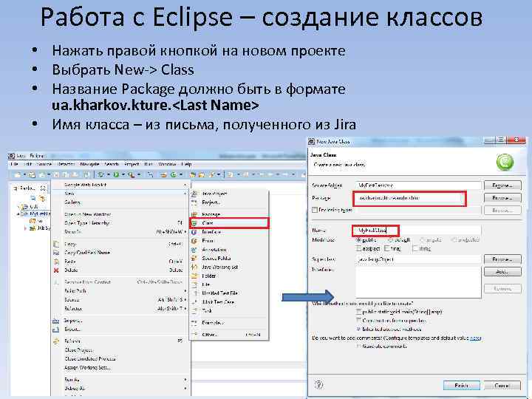This screenshot has height=399, width=532.
Task: Check the static modifier checkbox
Action: coord(415,249)
